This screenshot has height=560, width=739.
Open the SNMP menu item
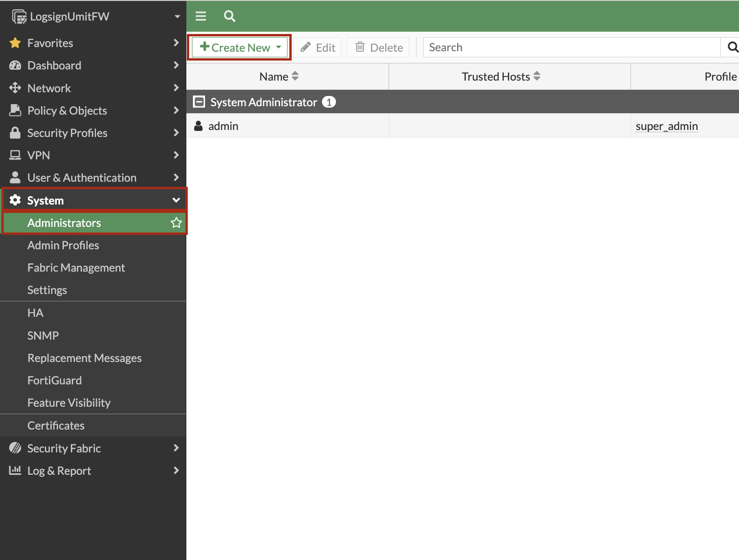93,335
